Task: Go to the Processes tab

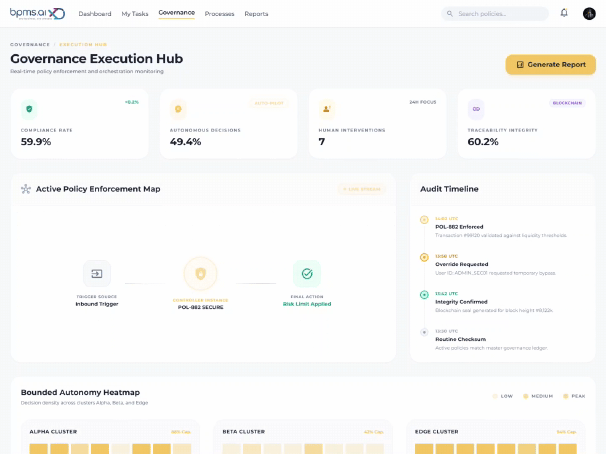Action: pyautogui.click(x=219, y=14)
